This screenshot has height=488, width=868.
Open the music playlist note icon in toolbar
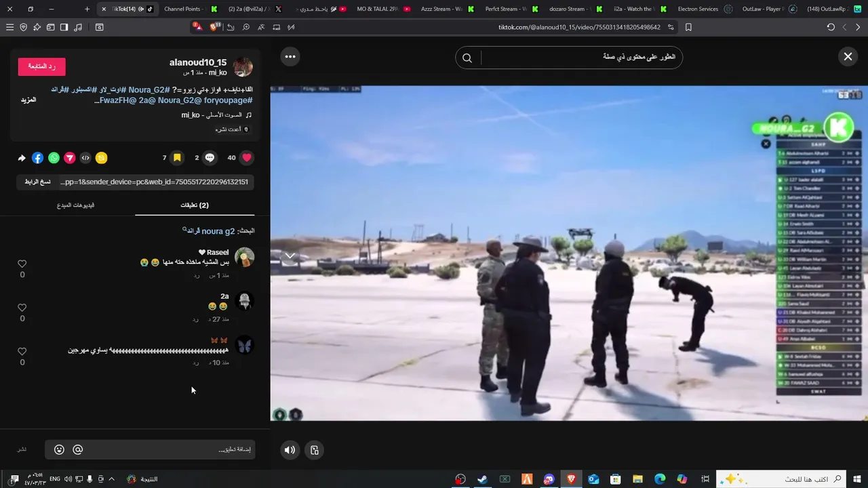pos(78,27)
